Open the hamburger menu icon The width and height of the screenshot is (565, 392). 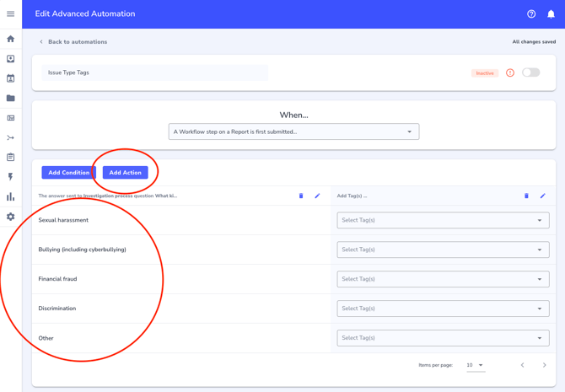(11, 13)
